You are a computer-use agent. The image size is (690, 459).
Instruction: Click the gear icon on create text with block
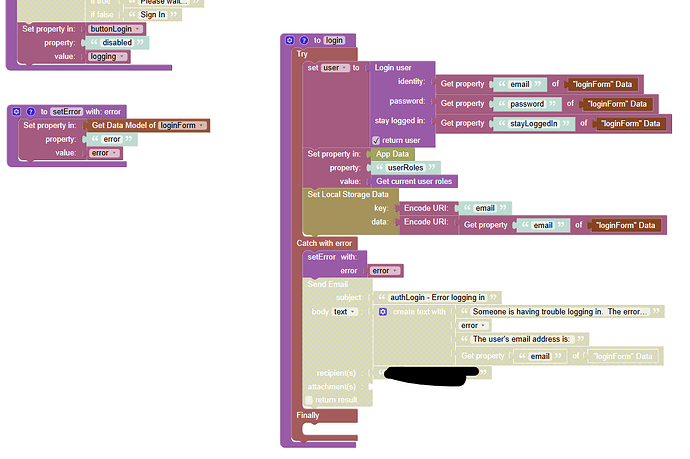pyautogui.click(x=383, y=312)
